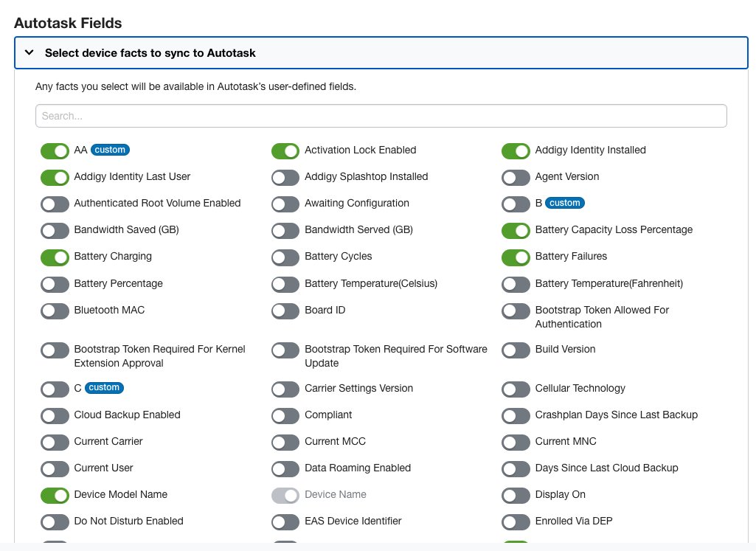Image resolution: width=756 pixels, height=551 pixels.
Task: Enable Battery Temperature(Celsius) toggle
Action: [285, 284]
